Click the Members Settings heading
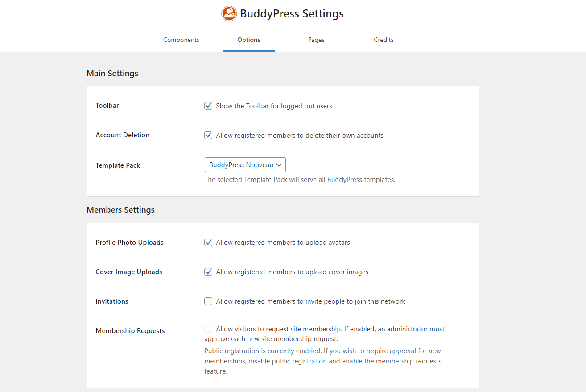This screenshot has width=586, height=392. click(x=120, y=210)
